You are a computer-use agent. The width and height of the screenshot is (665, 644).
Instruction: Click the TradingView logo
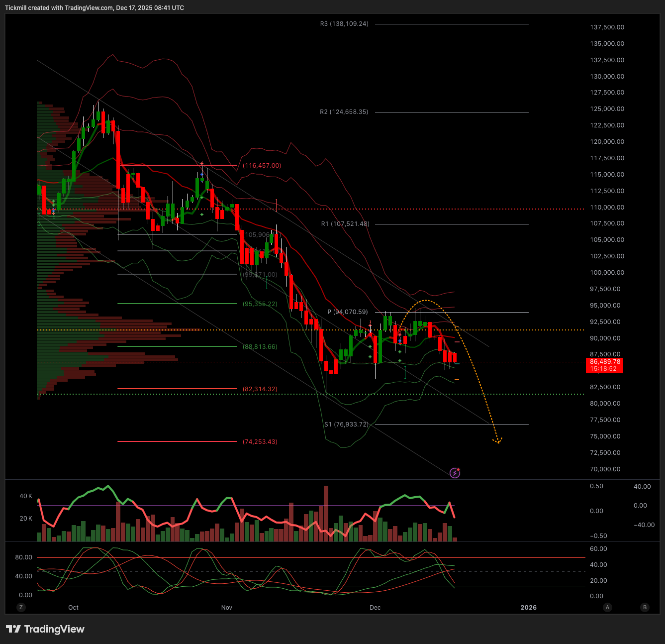pos(45,629)
